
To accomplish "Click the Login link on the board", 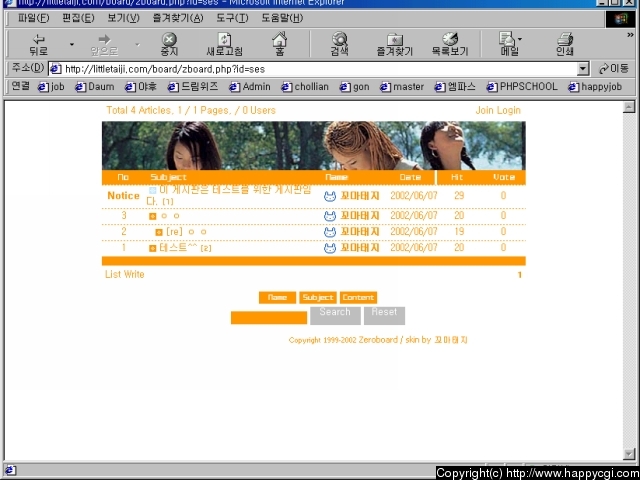I will click(x=509, y=110).
